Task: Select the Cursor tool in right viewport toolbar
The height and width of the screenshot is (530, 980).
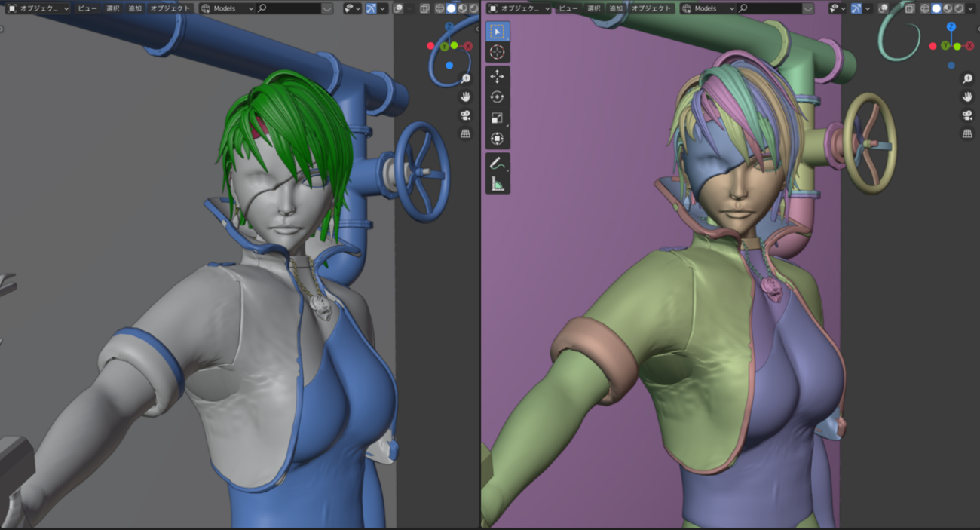Action: 497,52
